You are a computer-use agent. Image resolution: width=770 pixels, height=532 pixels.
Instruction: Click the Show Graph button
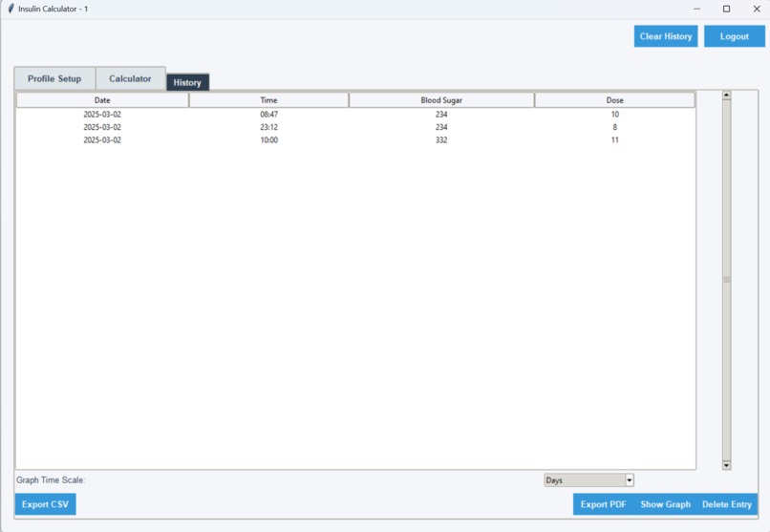click(x=666, y=504)
